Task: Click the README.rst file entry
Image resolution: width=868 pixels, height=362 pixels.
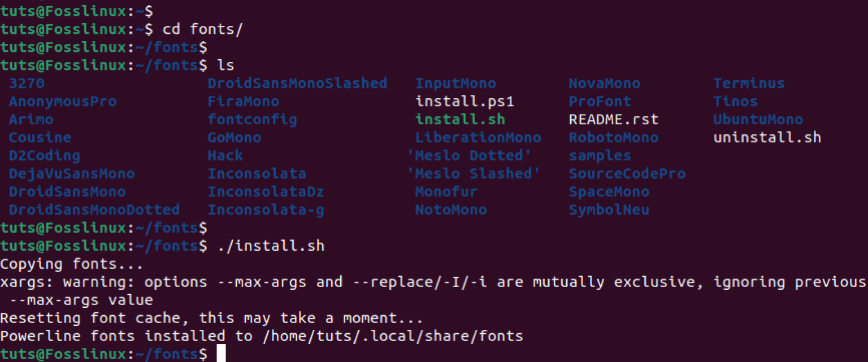Action: [x=613, y=119]
